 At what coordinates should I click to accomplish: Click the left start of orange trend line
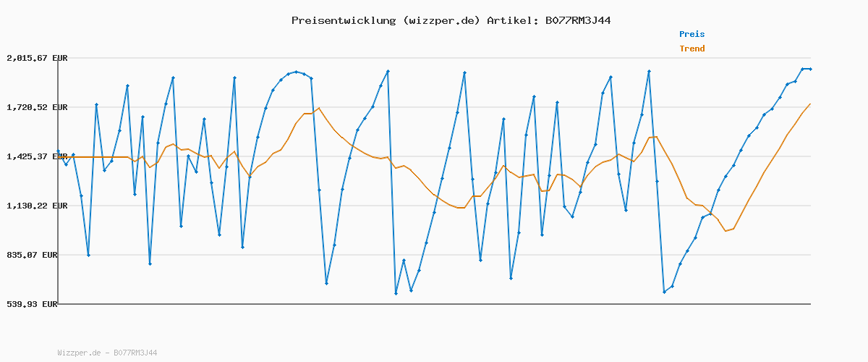coord(59,157)
